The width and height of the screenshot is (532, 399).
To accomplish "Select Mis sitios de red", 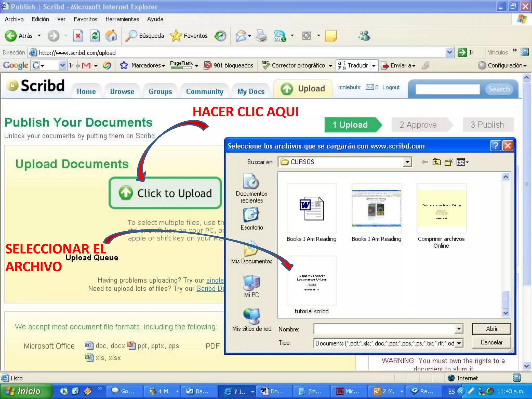I will pyautogui.click(x=251, y=320).
